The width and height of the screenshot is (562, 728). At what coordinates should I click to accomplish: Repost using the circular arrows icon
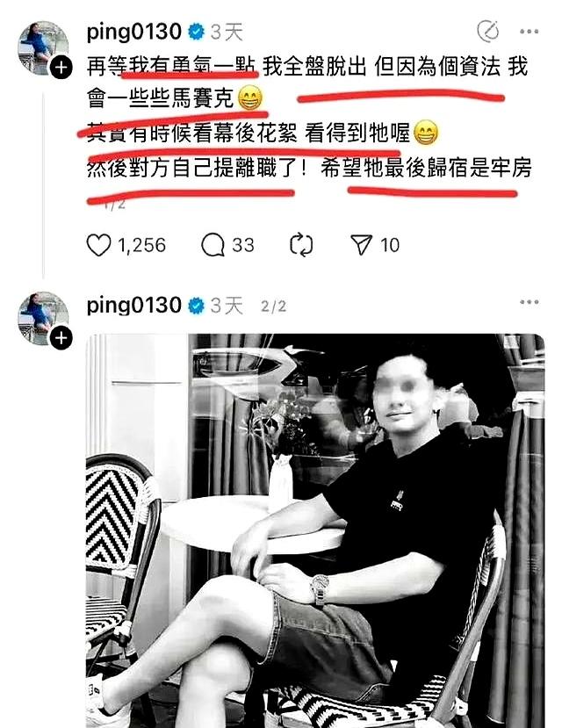(x=301, y=245)
